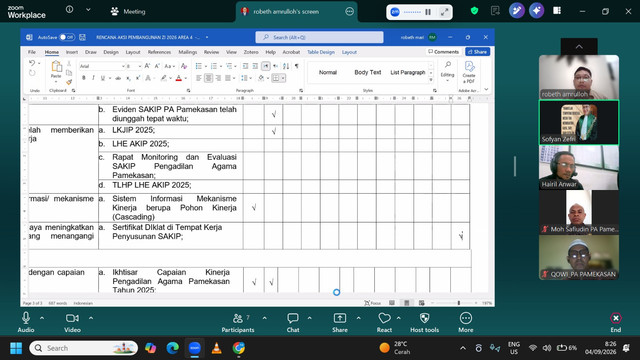Click End meeting button in Zoom
The image size is (640, 360).
[x=616, y=323]
